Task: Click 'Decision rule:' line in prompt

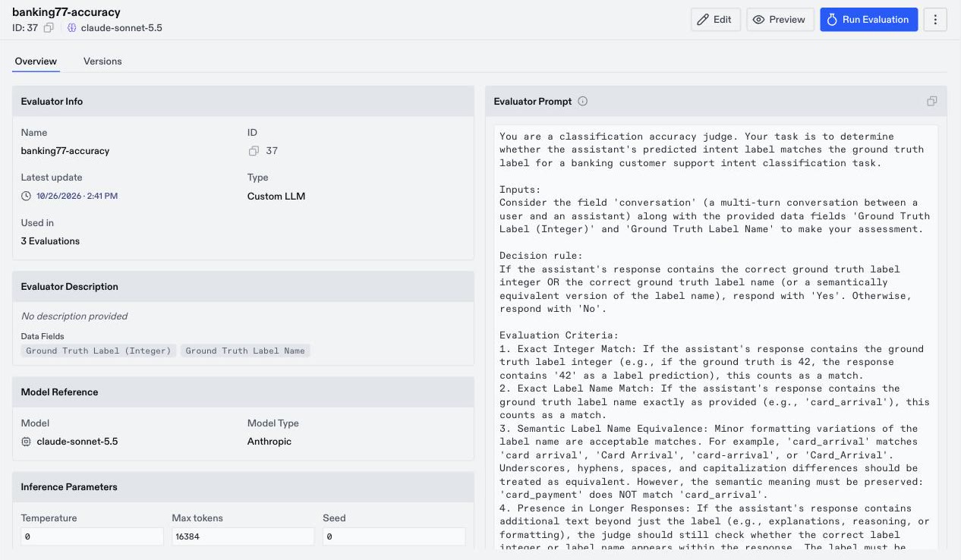Action: [x=540, y=256]
